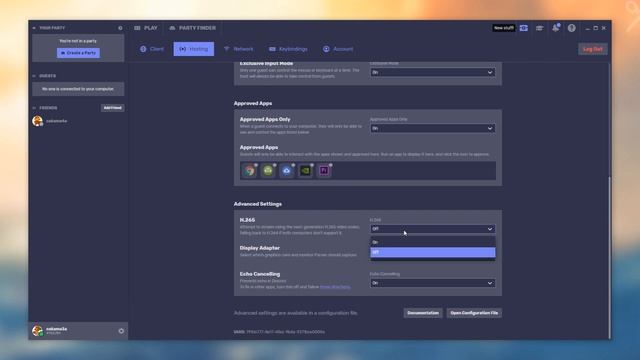Open the Exclusive Input Mode dropdown
This screenshot has height=360, width=640.
click(x=433, y=72)
